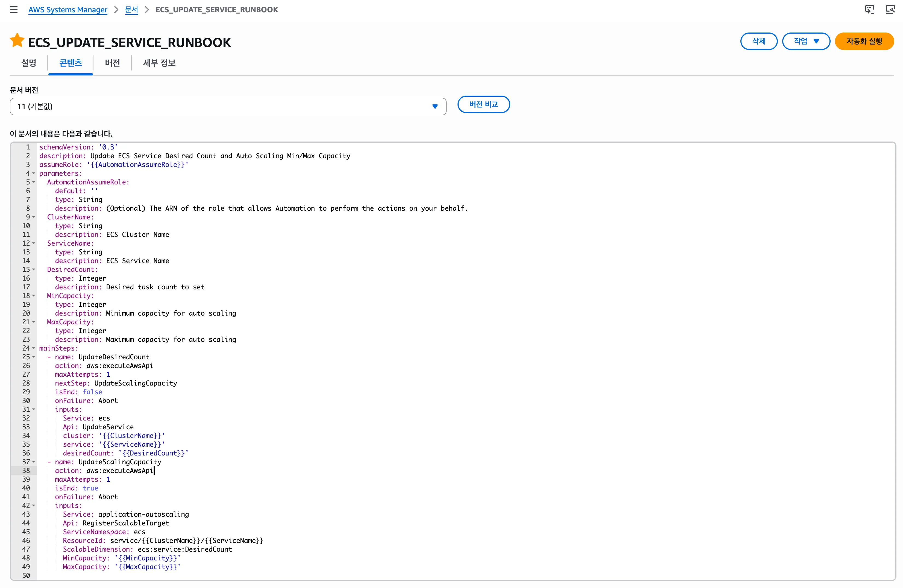The width and height of the screenshot is (903, 588).
Task: Collapse the parameters fold on line 4
Action: (33, 173)
